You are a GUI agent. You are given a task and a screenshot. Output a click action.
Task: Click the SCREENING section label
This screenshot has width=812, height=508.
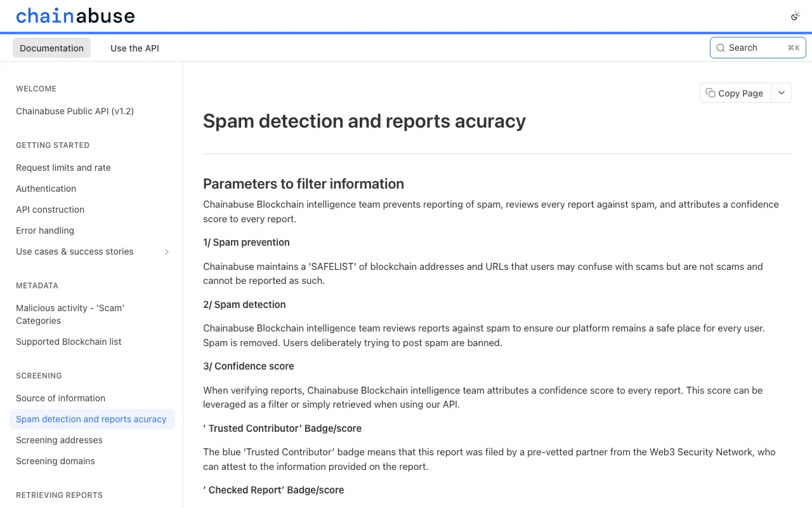coord(39,376)
